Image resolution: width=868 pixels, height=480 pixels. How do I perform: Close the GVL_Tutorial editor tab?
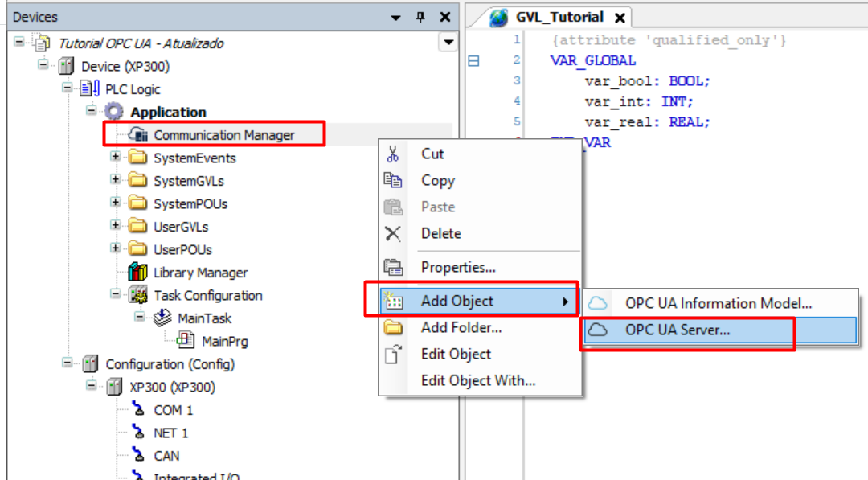(620, 18)
